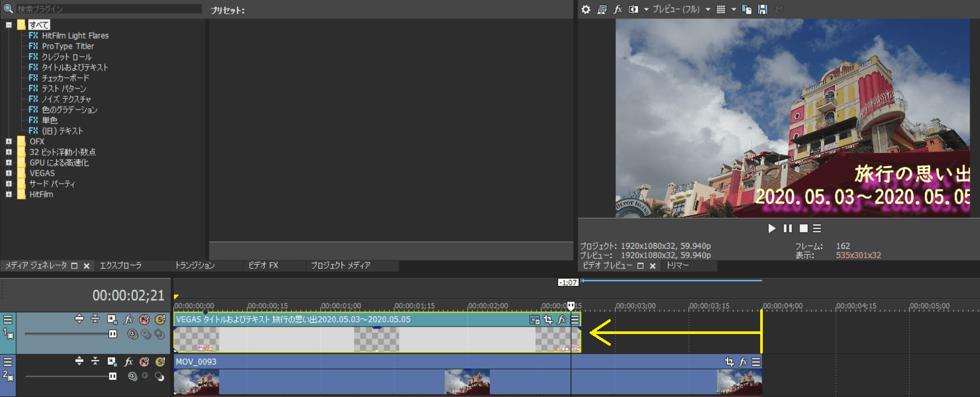This screenshot has width=980, height=397.
Task: Select タイトルおよびテキスト generator
Action: [x=75, y=67]
